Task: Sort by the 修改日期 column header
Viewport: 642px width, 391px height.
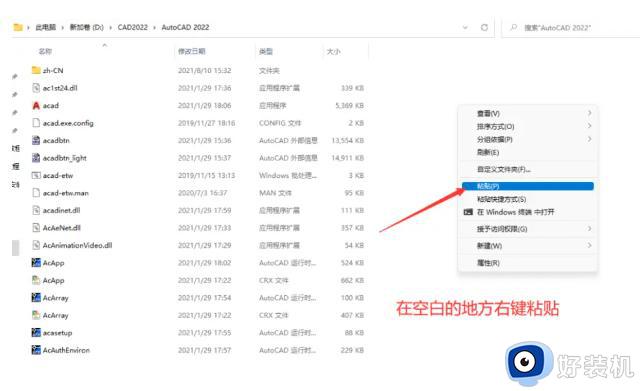Action: tap(192, 52)
